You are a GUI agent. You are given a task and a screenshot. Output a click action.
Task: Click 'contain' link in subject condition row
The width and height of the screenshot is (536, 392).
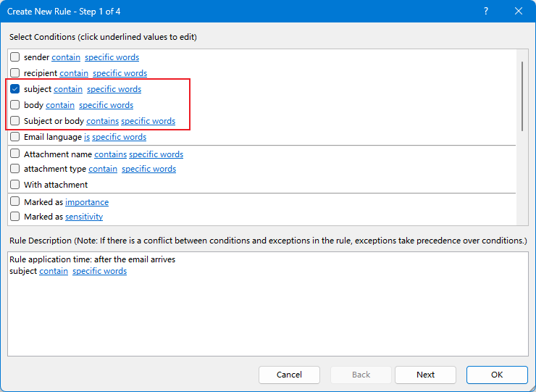[68, 89]
